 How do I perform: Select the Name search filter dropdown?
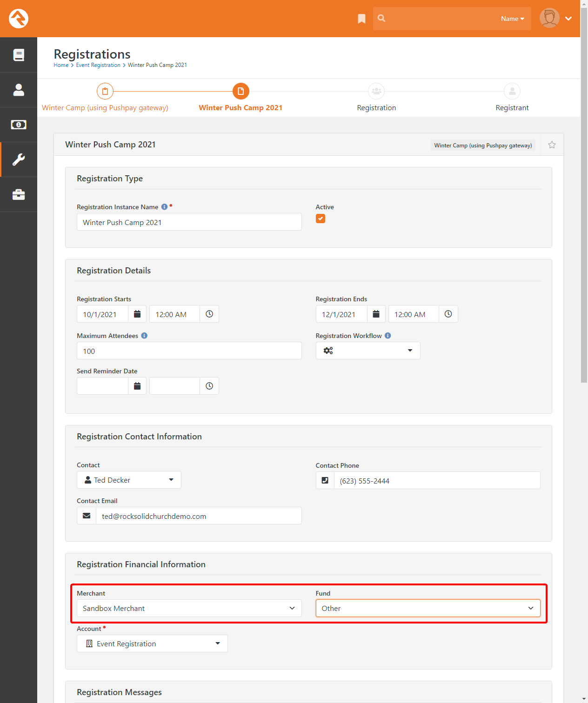coord(513,19)
